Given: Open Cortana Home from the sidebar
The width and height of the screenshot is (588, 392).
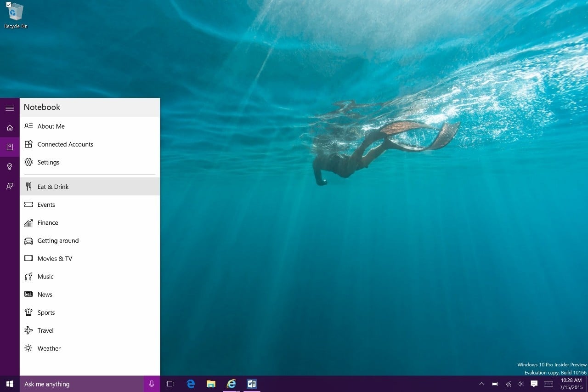Looking at the screenshot, I should coord(10,127).
